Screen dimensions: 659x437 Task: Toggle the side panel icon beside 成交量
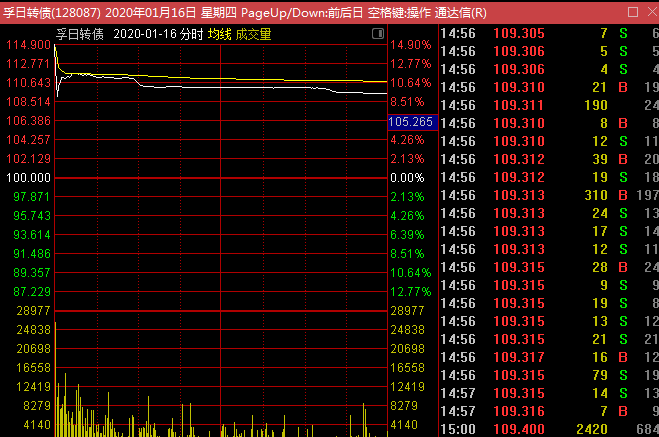(x=378, y=34)
